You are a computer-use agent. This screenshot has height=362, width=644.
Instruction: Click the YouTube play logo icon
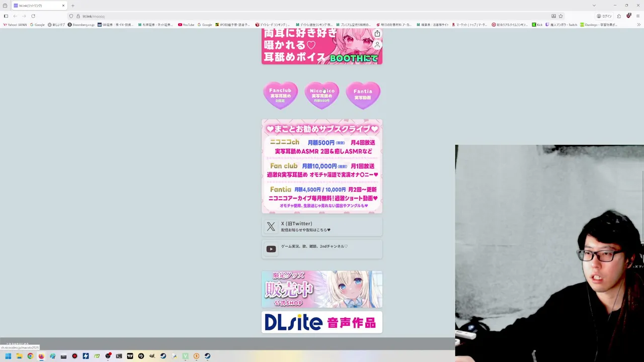271,249
